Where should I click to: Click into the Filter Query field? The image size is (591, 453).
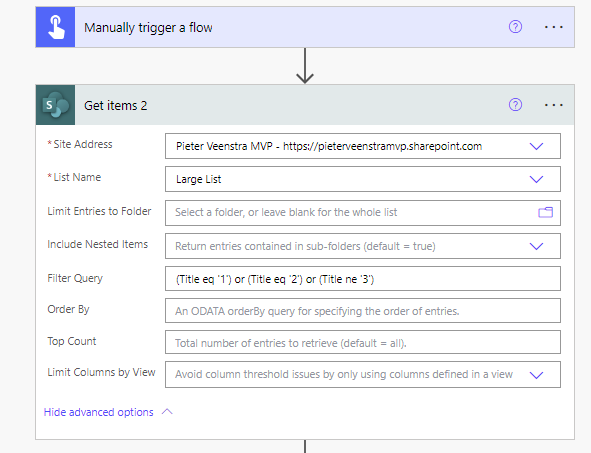(363, 279)
